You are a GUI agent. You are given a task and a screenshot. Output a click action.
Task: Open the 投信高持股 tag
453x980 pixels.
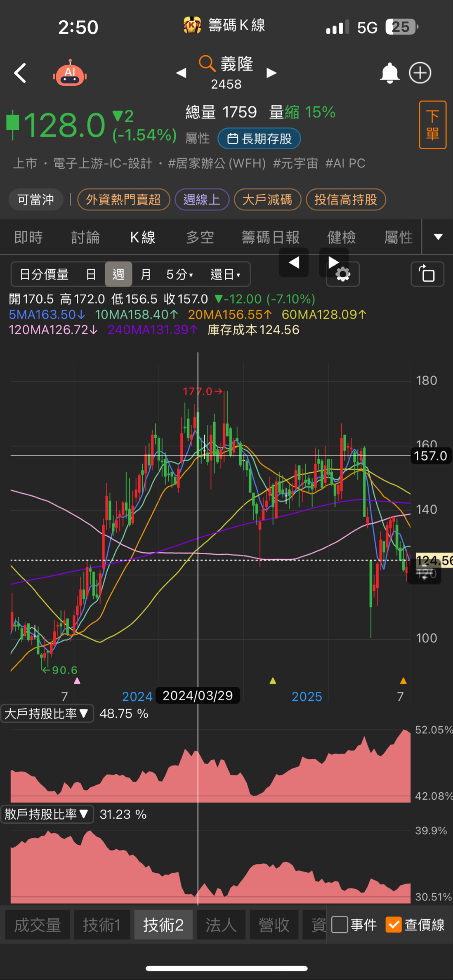[x=346, y=200]
